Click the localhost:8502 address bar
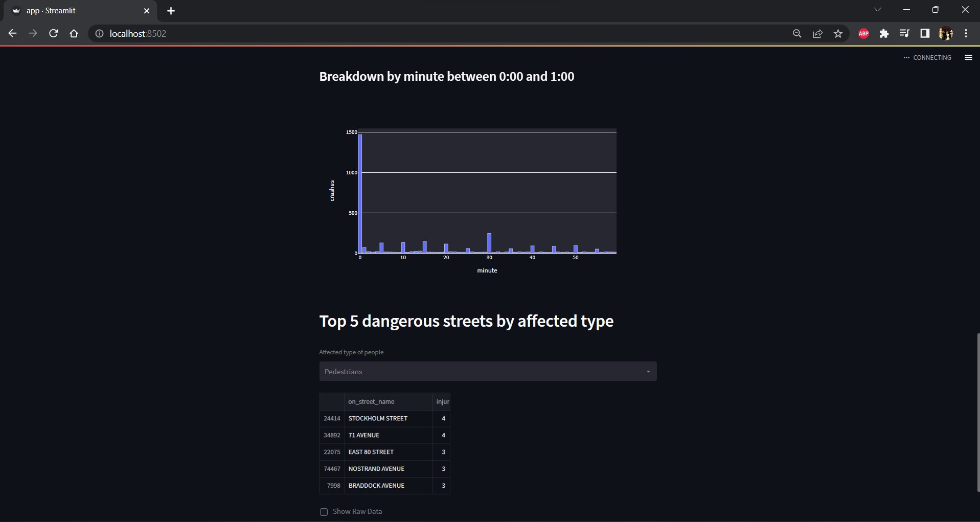Screen dimensions: 980x522 [440, 34]
